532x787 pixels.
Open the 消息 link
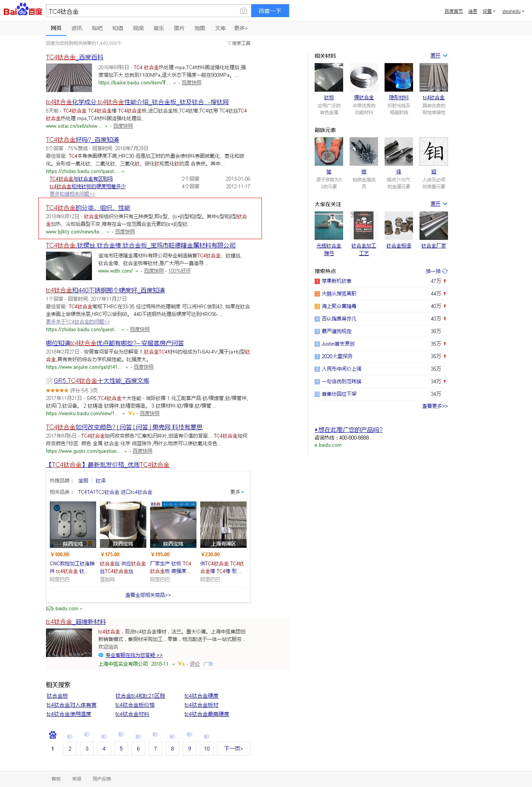point(472,11)
